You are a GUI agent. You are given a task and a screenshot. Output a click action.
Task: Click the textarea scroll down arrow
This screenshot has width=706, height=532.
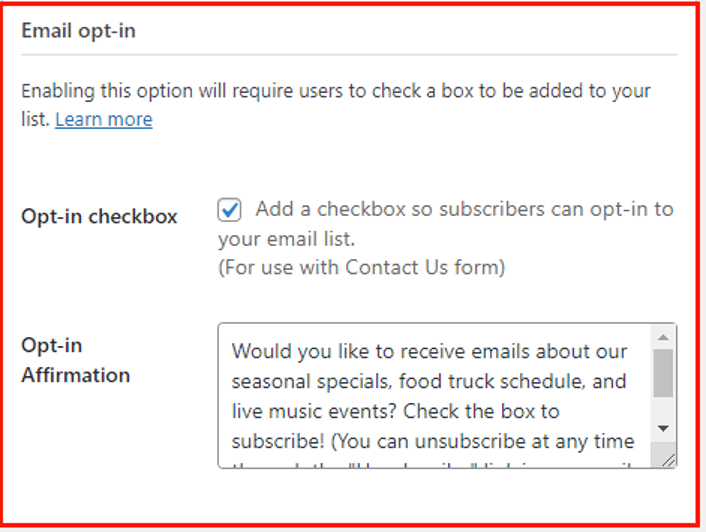coord(662,428)
